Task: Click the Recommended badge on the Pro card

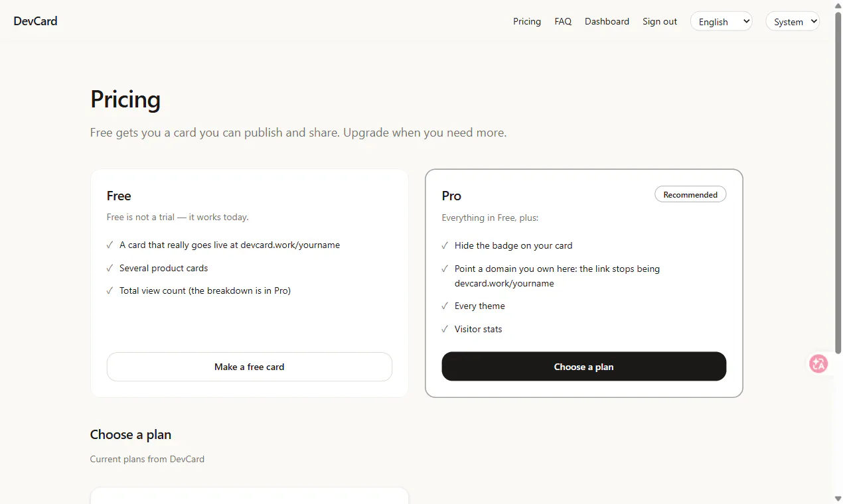Action: [x=690, y=194]
